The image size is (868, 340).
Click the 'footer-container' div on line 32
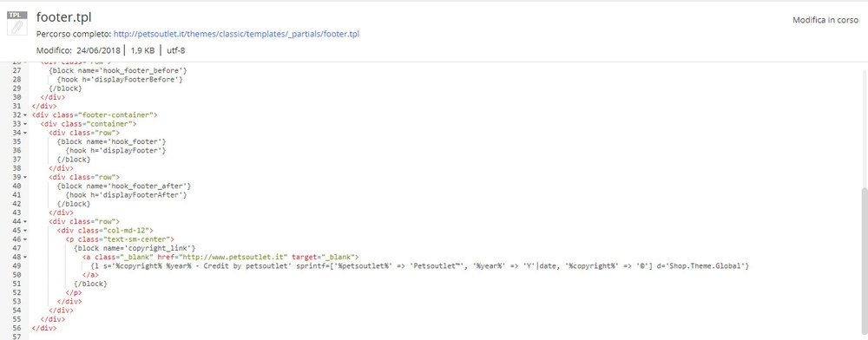[95, 115]
